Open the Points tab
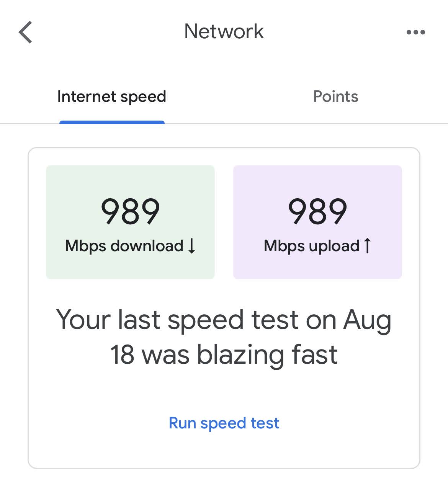This screenshot has height=477, width=448. (335, 97)
